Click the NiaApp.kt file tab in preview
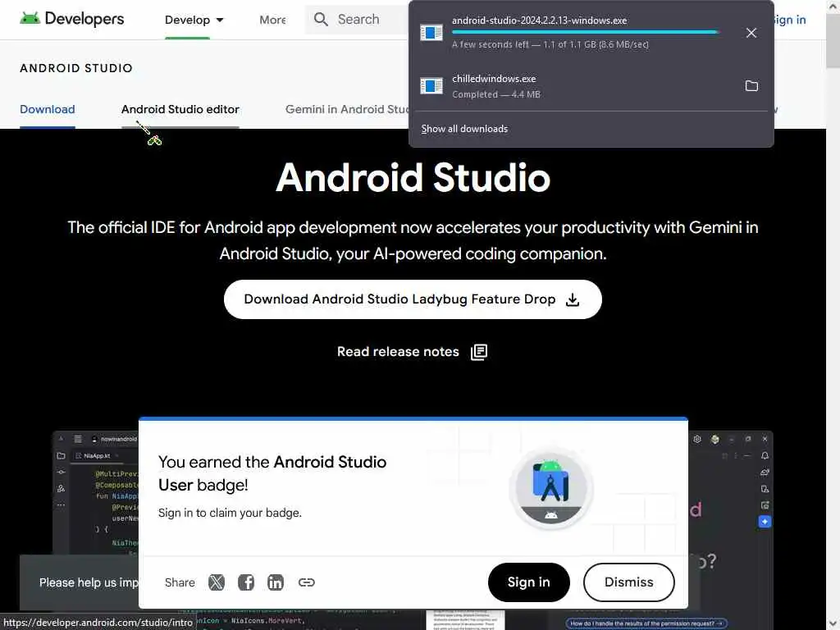This screenshot has height=630, width=840. tap(97, 455)
